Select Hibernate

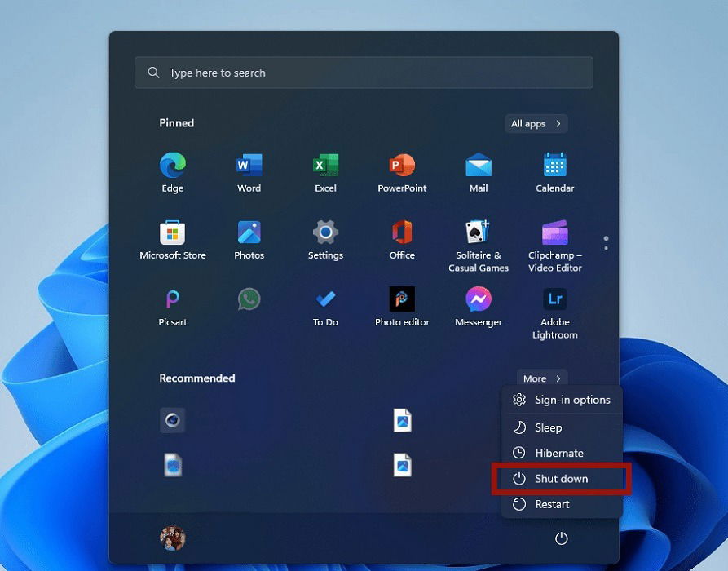click(x=560, y=453)
